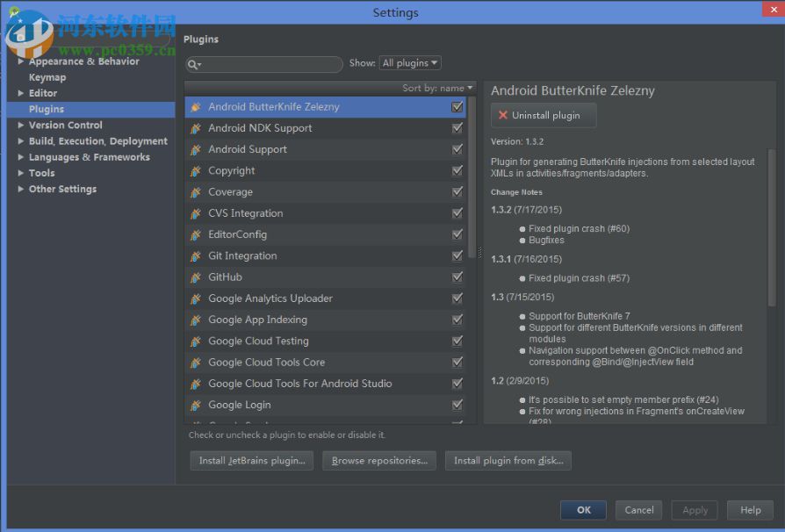This screenshot has height=532, width=785.
Task: Click the Copyright plugin icon
Action: 196,171
